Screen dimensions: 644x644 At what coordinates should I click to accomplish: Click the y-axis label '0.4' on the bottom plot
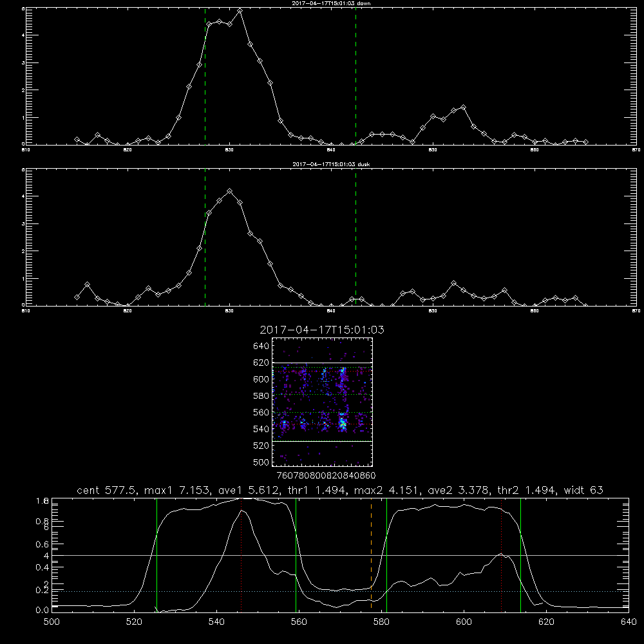pyautogui.click(x=43, y=567)
